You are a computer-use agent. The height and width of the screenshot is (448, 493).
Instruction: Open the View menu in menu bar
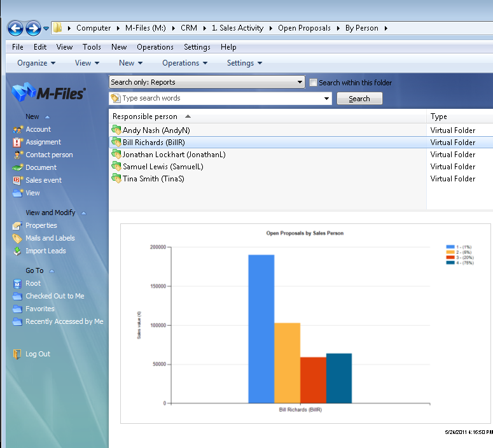coord(64,47)
